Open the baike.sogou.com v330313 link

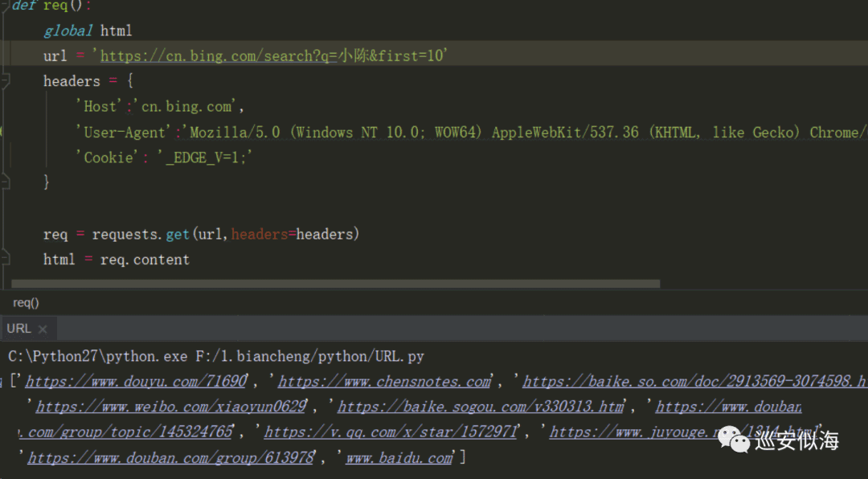pyautogui.click(x=481, y=407)
